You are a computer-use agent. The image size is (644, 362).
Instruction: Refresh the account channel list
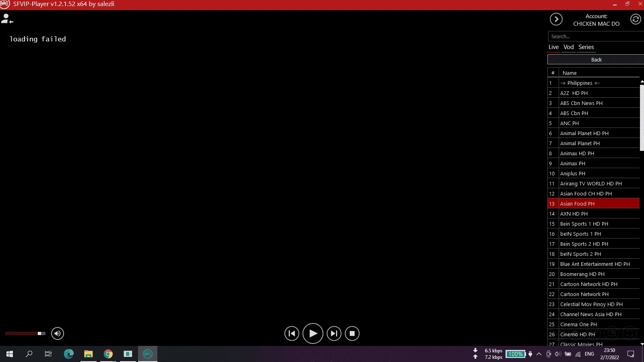(x=636, y=19)
